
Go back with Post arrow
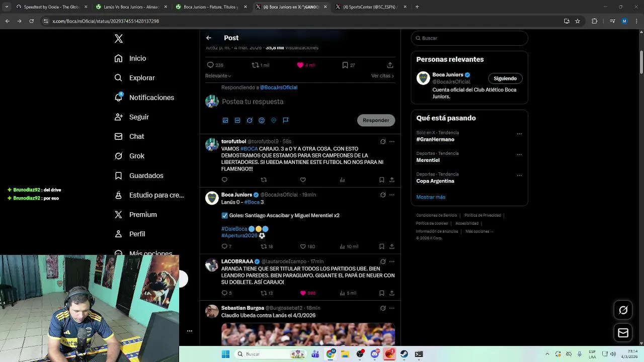point(209,38)
